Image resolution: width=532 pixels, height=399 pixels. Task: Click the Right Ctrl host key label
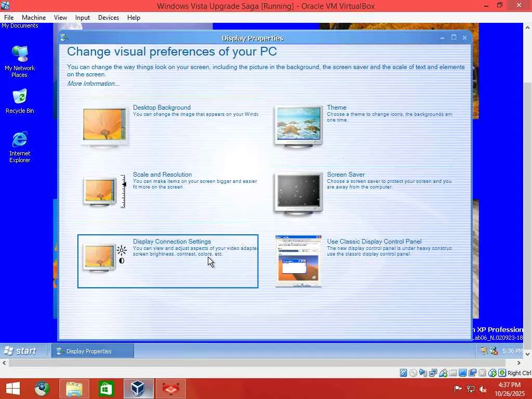pyautogui.click(x=519, y=373)
